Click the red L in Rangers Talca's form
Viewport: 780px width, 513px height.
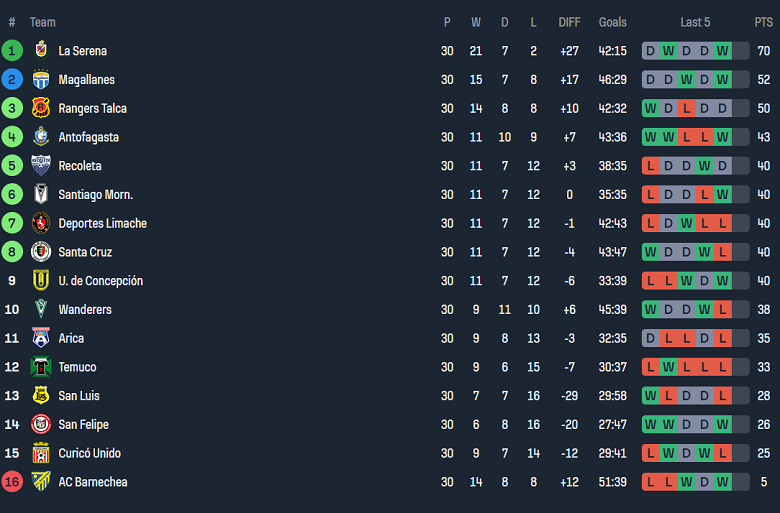coord(686,108)
